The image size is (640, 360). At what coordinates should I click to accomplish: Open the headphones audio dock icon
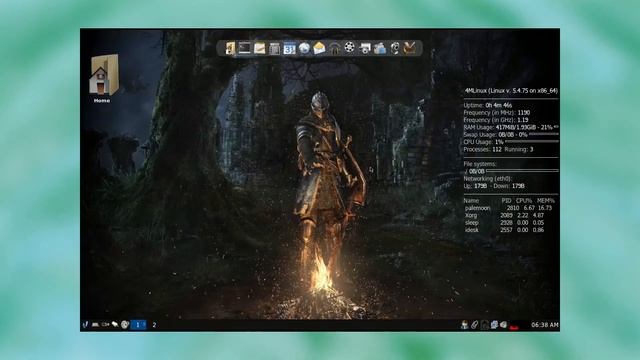point(334,49)
